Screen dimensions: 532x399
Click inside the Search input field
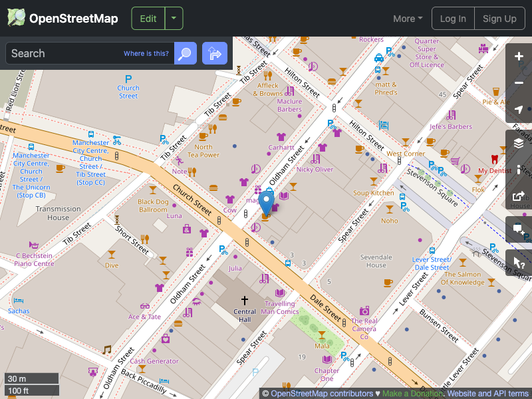(x=73, y=53)
